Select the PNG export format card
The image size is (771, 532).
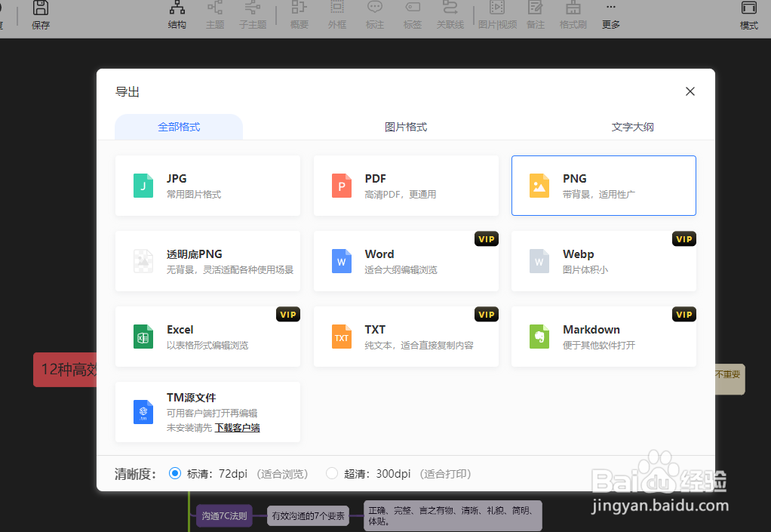[603, 185]
